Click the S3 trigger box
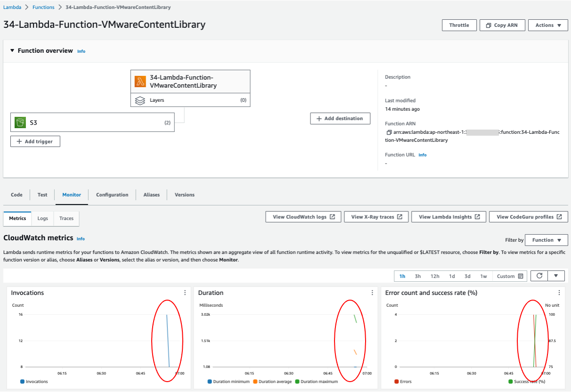The image size is (571, 392). 92,122
